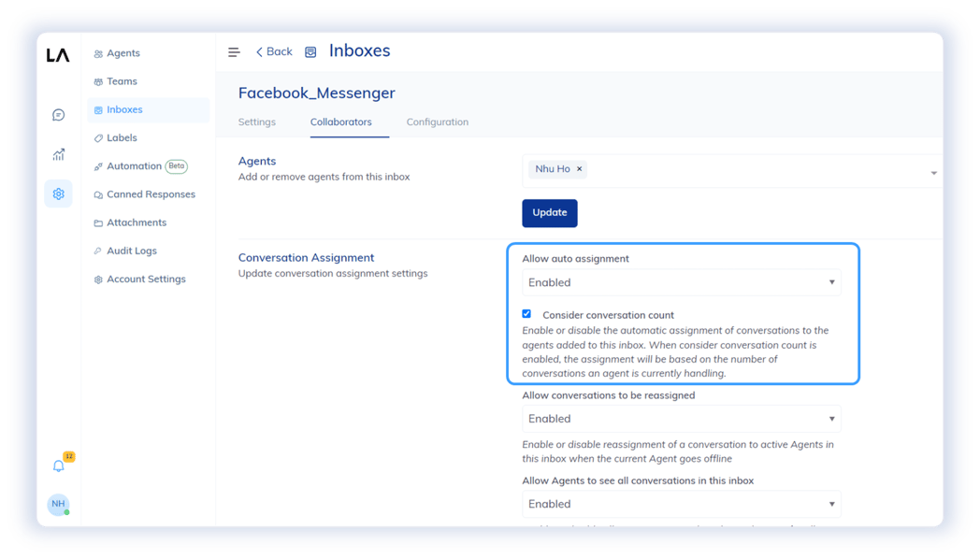Image resolution: width=980 pixels, height=559 pixels.
Task: Toggle the hamburger menu icon beside Back
Action: click(x=234, y=52)
